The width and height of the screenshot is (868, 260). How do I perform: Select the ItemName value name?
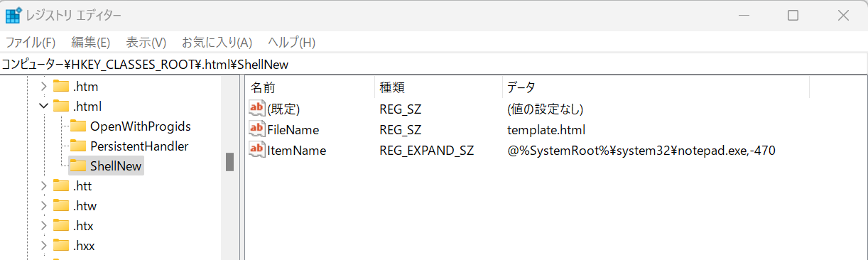point(297,151)
